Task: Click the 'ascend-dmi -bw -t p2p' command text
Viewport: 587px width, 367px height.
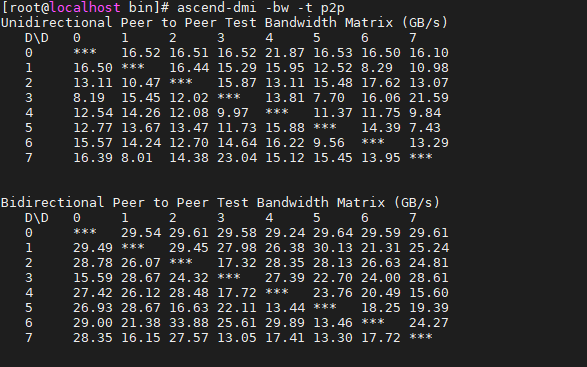Action: pos(261,7)
